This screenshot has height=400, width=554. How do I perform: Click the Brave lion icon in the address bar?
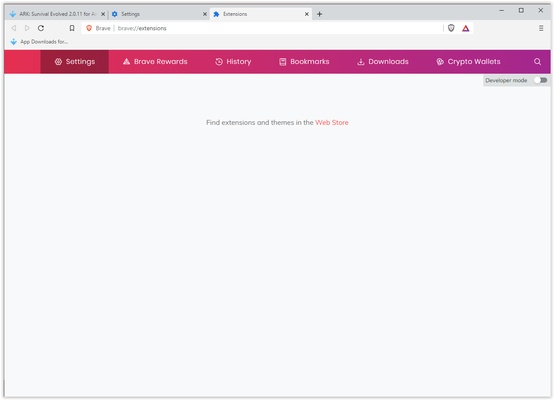coord(89,28)
